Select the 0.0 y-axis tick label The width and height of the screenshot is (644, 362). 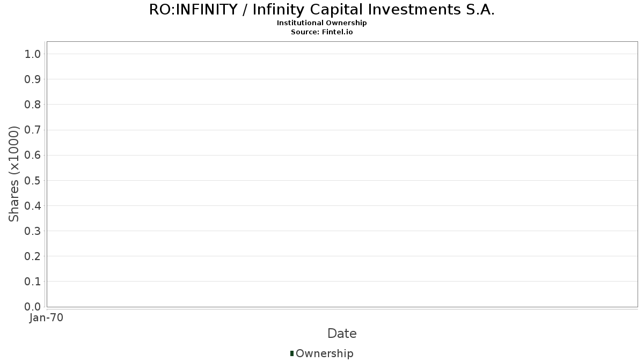click(x=33, y=306)
